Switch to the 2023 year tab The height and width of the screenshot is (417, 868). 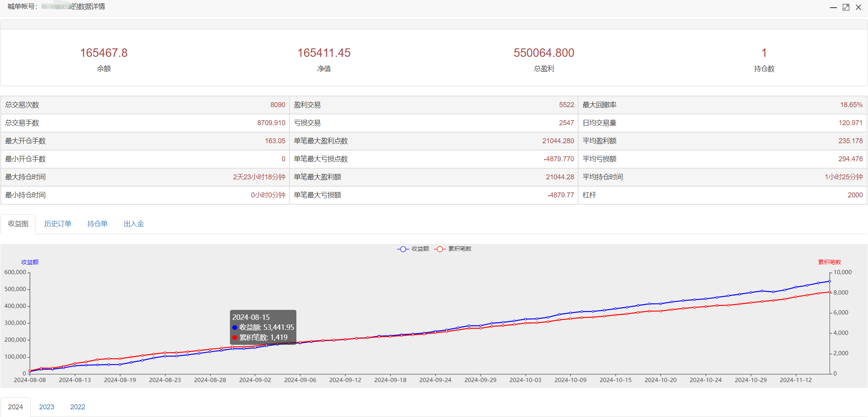point(46,407)
